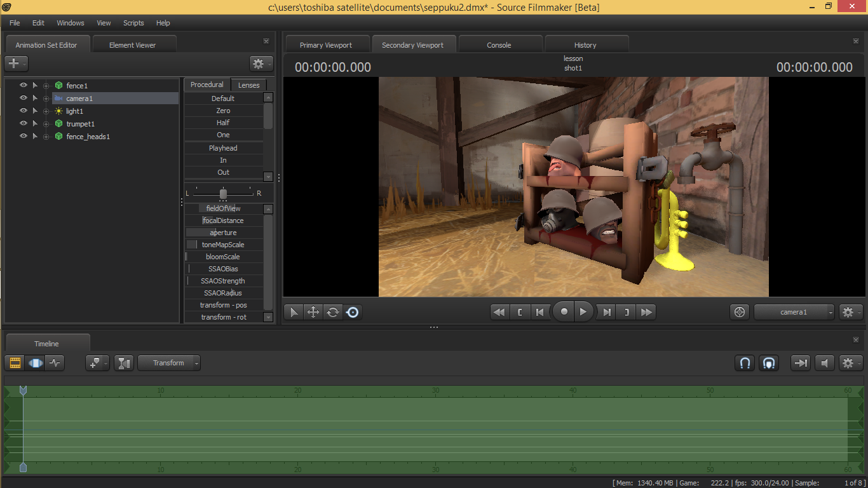Click the green cube icon for fence1
Image resolution: width=868 pixels, height=488 pixels.
tap(58, 86)
